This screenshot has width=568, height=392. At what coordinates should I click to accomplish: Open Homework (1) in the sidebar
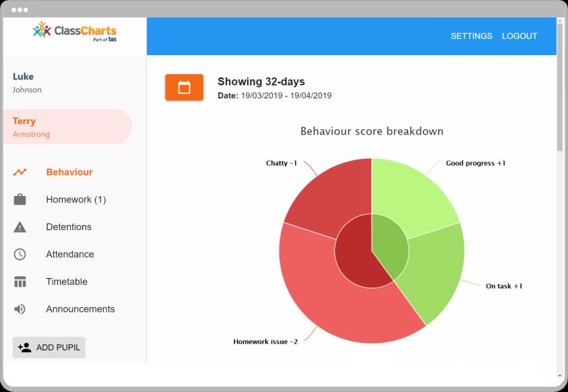(x=76, y=199)
